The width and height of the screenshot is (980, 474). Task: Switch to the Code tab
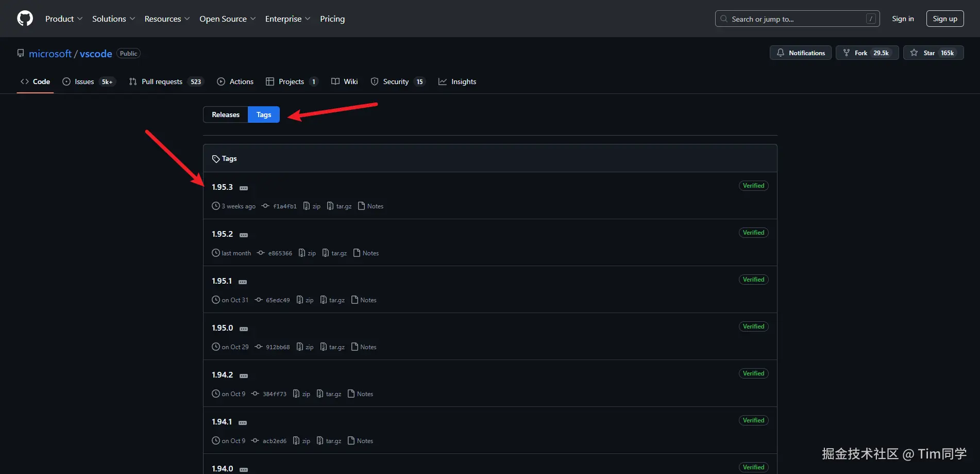tap(35, 81)
